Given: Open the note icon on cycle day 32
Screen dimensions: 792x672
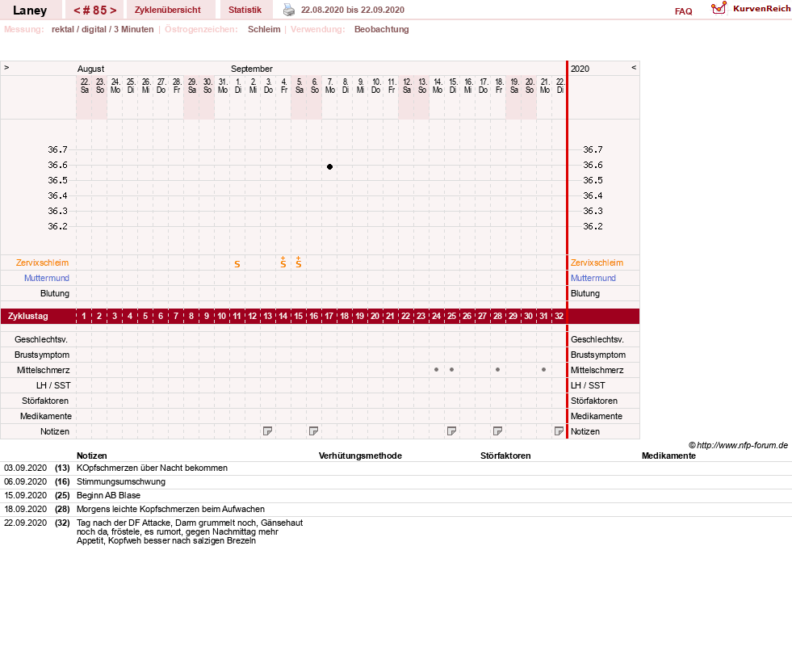Looking at the screenshot, I should click(559, 431).
